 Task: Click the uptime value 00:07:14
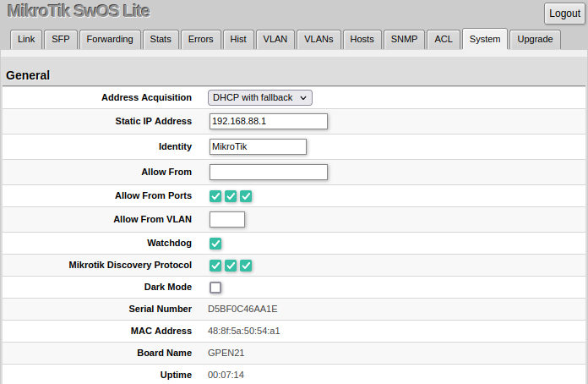click(x=226, y=375)
